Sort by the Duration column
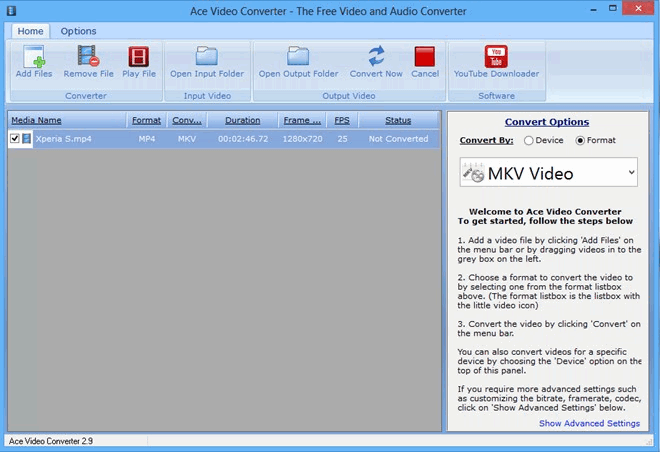This screenshot has height=452, width=660. (242, 120)
